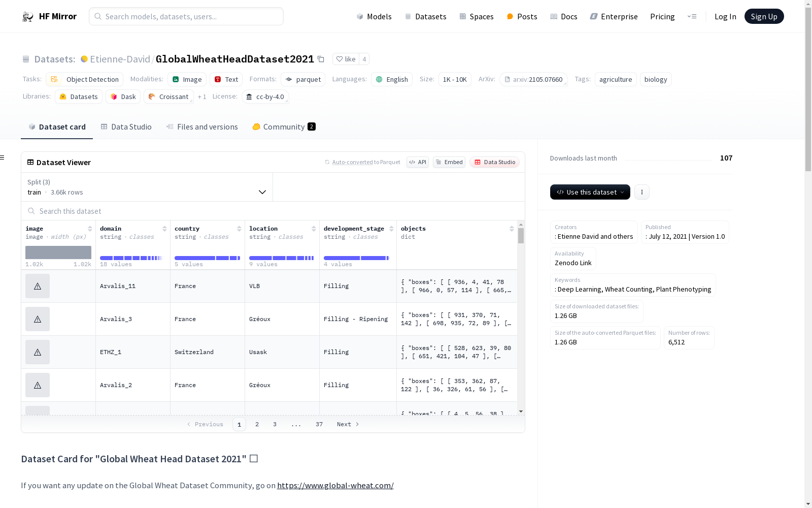Click the domain column distribution histogram
The width and height of the screenshot is (812, 508).
pos(131,258)
